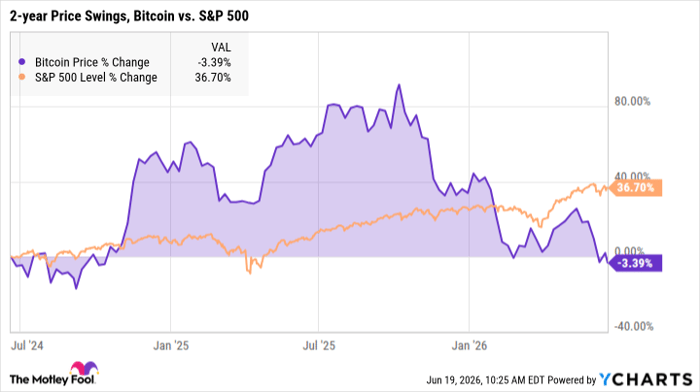Click the Jul '24 x-axis label
This screenshot has width=700, height=392.
pyautogui.click(x=27, y=346)
